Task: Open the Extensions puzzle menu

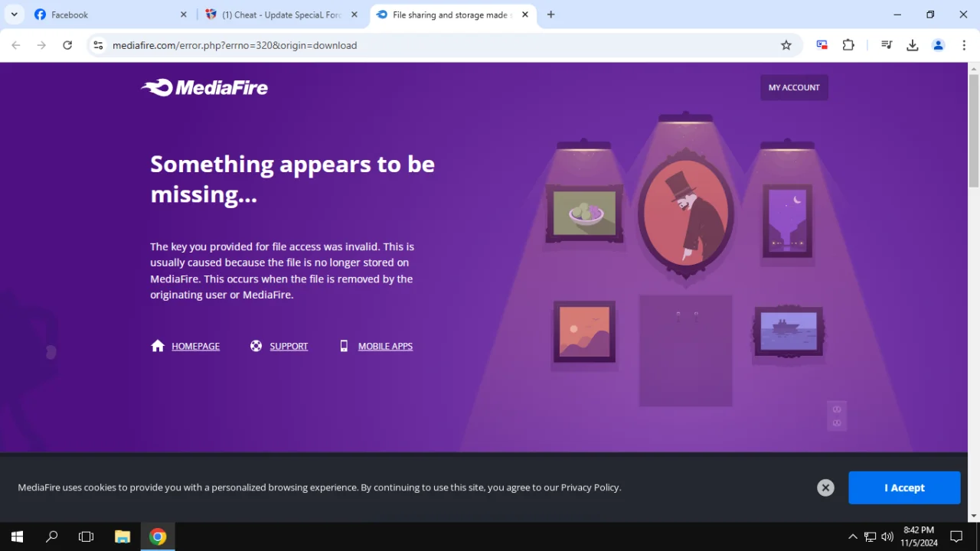Action: 848,45
